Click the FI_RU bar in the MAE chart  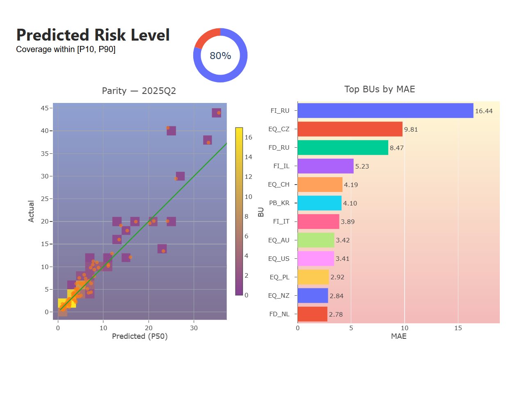point(385,111)
